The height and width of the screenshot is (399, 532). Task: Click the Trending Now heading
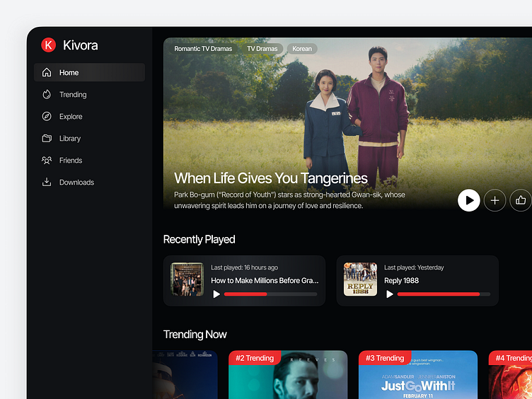pyautogui.click(x=195, y=335)
